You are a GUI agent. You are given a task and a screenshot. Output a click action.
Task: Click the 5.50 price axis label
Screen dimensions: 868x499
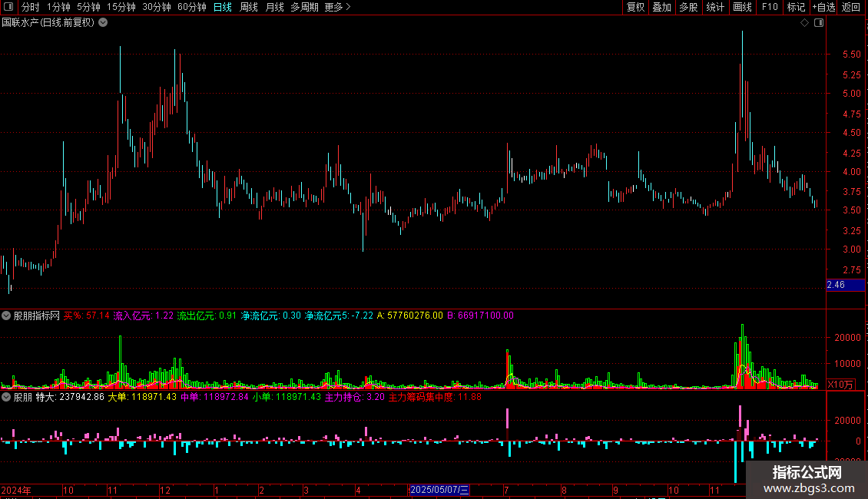pos(851,55)
